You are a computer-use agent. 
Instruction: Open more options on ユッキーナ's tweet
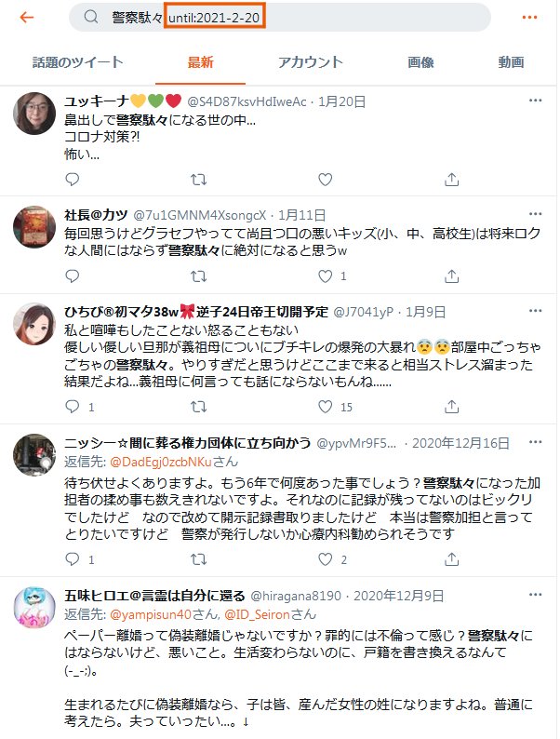[536, 101]
